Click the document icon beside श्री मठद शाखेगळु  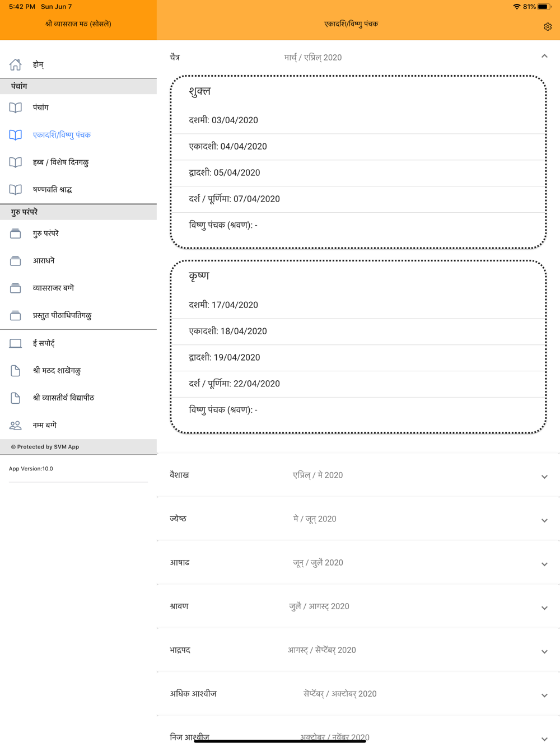click(x=16, y=371)
